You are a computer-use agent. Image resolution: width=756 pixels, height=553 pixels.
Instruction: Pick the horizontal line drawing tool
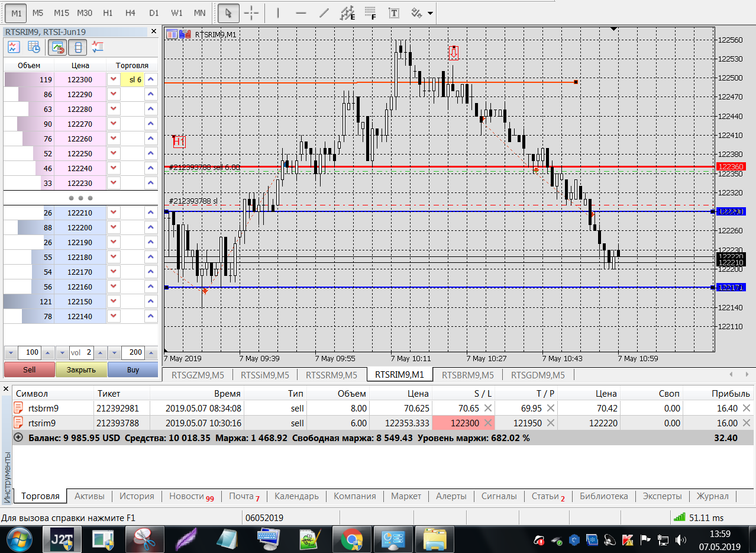[x=301, y=12]
